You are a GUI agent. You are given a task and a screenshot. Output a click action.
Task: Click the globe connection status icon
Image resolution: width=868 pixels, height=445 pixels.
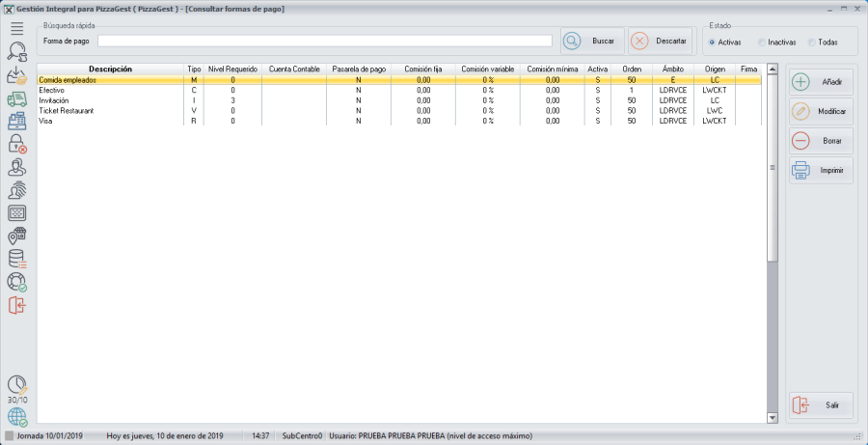click(x=16, y=417)
